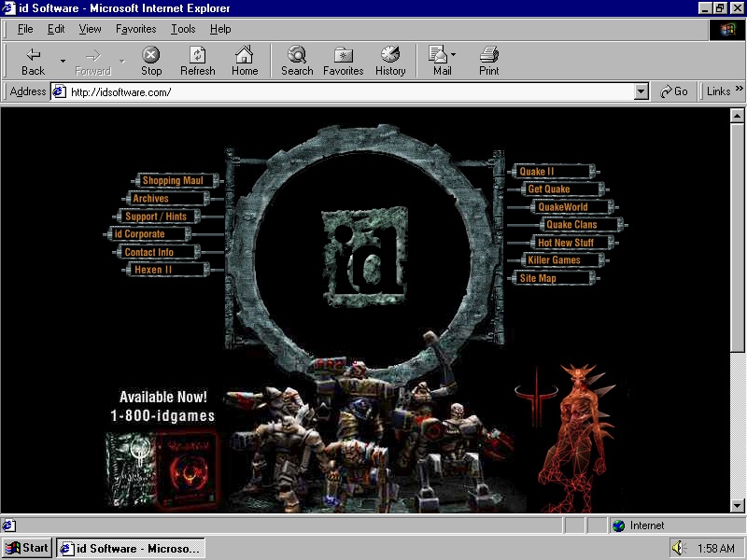Viewport: 747px width, 560px height.
Task: Open the Favorites menu
Action: coord(135,29)
